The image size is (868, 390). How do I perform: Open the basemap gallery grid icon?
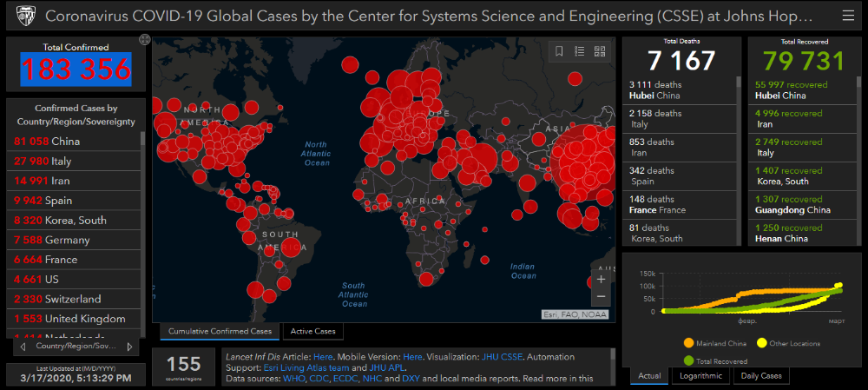(x=600, y=51)
